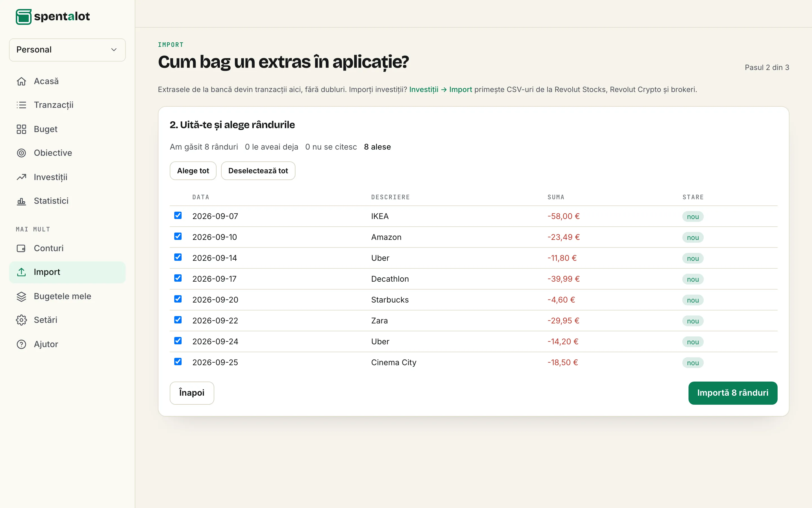The height and width of the screenshot is (508, 812).
Task: Open the Acasă home icon
Action: pyautogui.click(x=21, y=81)
